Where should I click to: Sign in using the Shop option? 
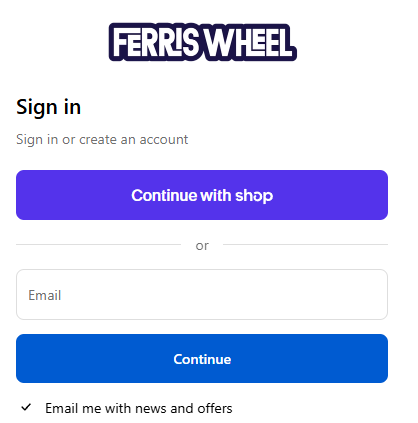coord(202,195)
